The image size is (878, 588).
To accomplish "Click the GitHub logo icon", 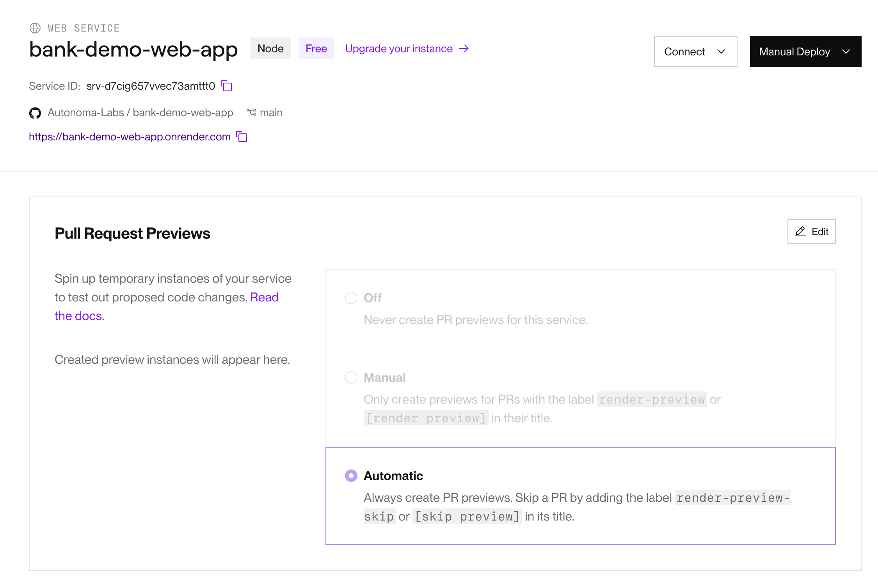I will tap(35, 113).
